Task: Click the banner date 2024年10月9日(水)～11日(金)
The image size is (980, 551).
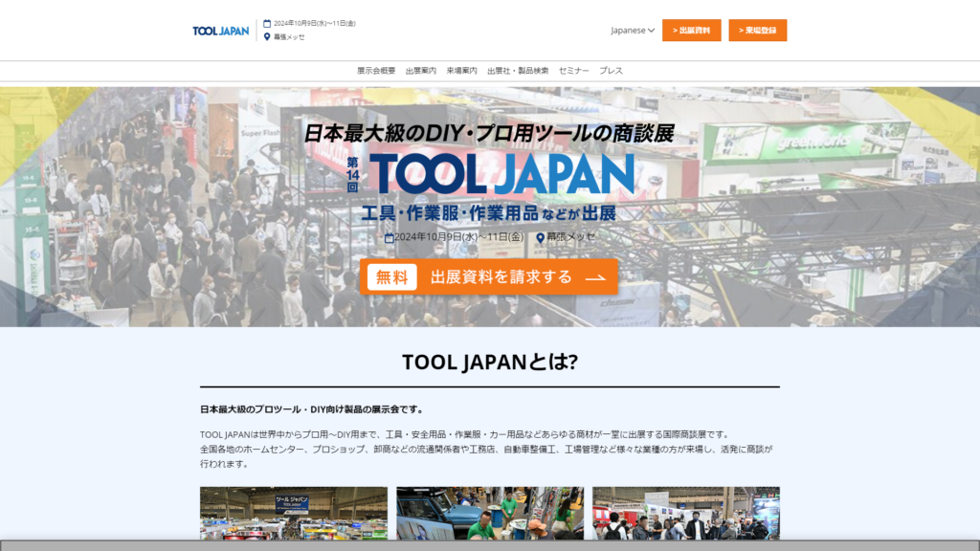Action: pyautogui.click(x=459, y=237)
